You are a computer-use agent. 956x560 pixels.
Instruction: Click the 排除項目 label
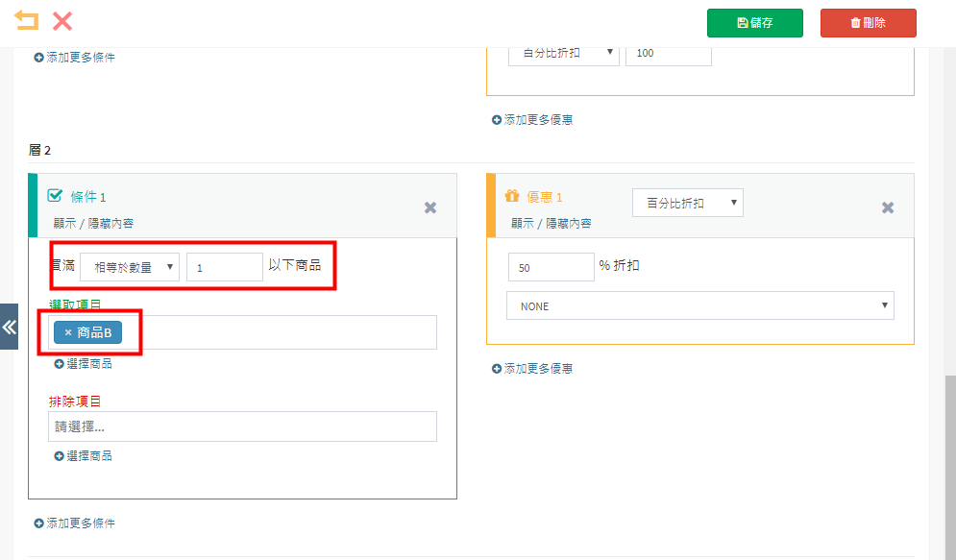pyautogui.click(x=75, y=402)
